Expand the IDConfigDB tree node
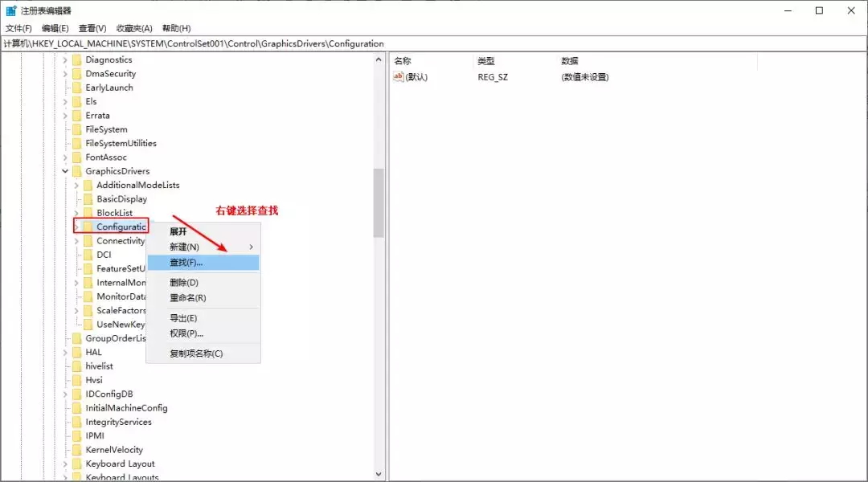 (65, 394)
